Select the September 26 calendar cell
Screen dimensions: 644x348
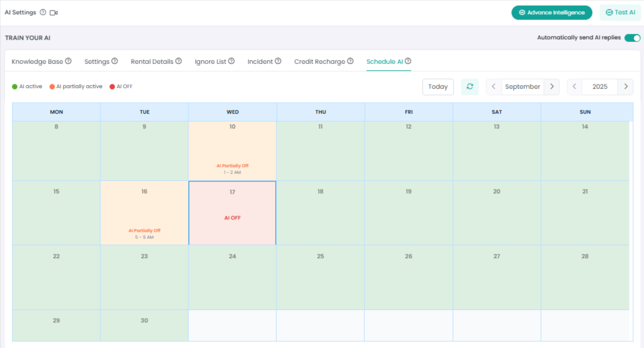[409, 277]
